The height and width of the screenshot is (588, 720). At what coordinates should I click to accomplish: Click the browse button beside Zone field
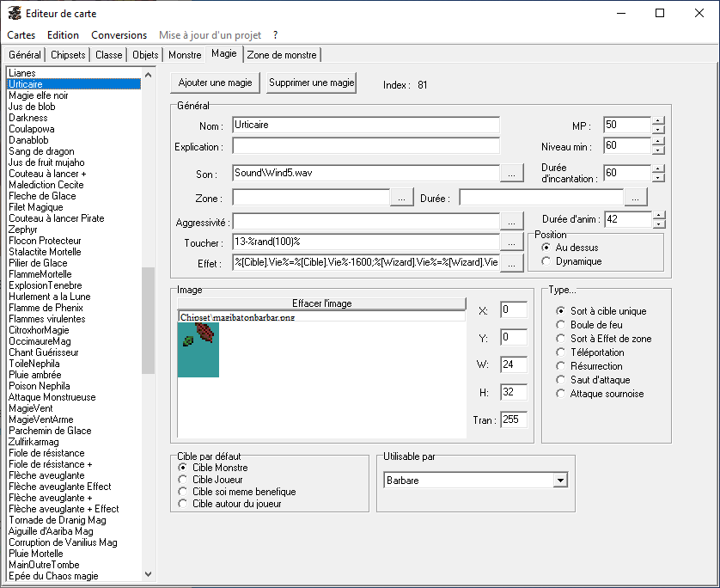point(401,198)
